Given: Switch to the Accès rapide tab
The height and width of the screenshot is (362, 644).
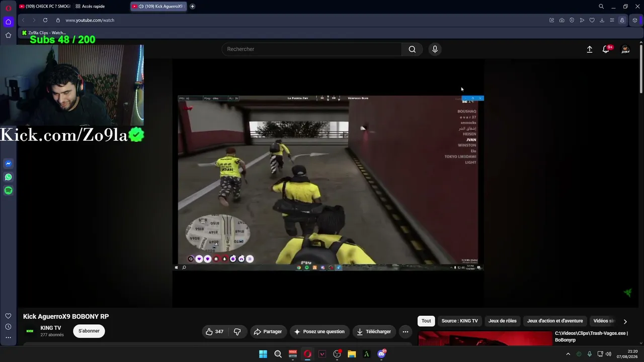Looking at the screenshot, I should 91,7.
